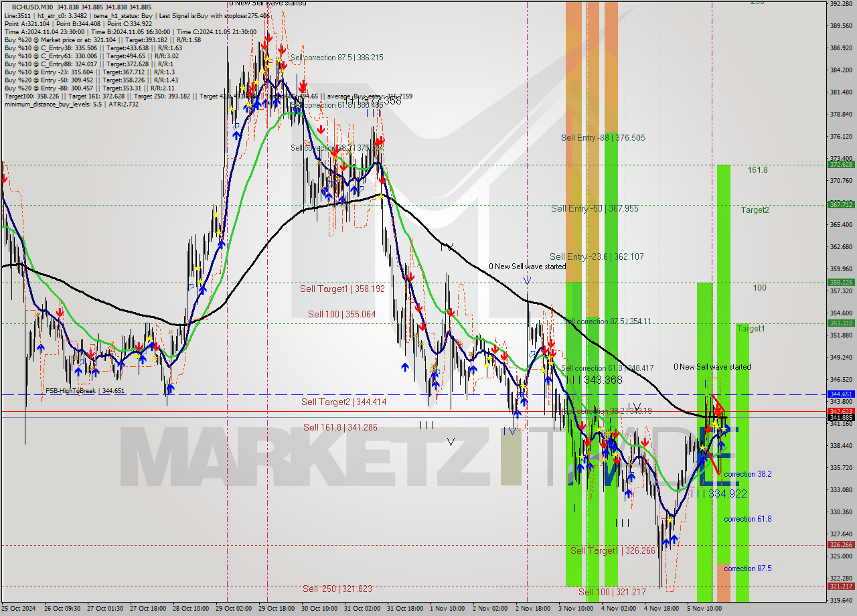
Task: Click the 'Sell 100 | 355.064' label
Action: click(x=341, y=314)
